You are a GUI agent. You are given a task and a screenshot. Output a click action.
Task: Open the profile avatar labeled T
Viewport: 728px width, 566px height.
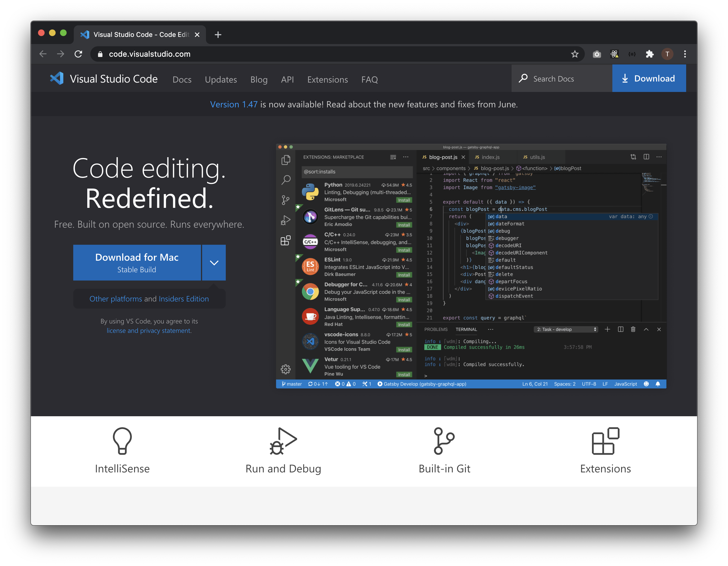point(667,54)
